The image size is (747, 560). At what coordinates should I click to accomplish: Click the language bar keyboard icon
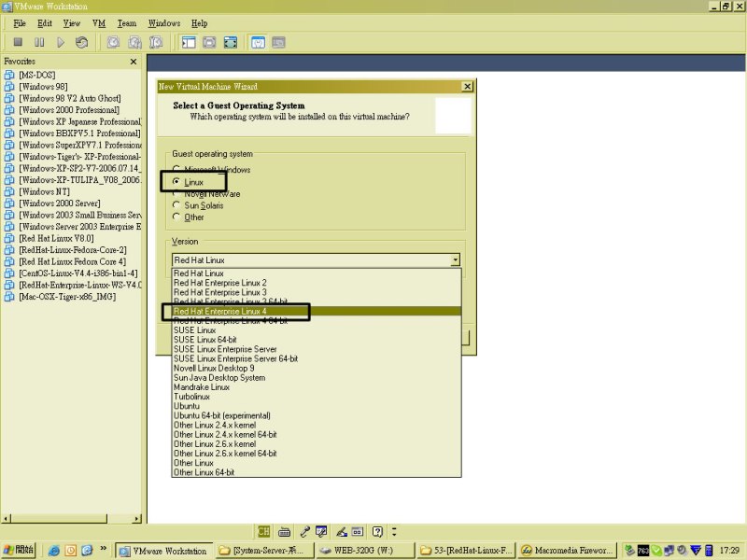point(285,531)
